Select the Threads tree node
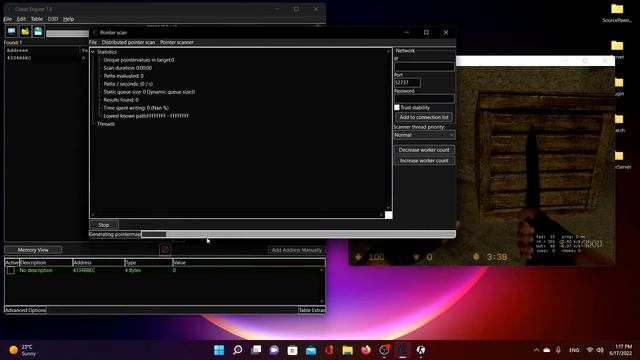Screen dimensions: 640x360 [x=106, y=124]
